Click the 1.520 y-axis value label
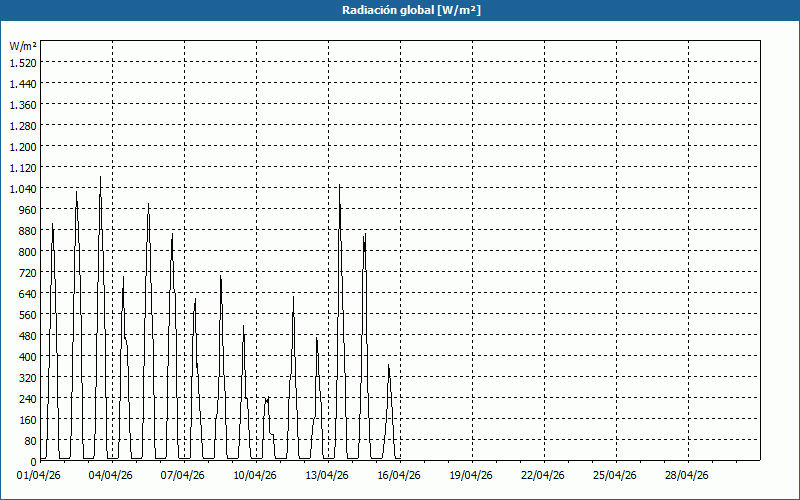This screenshot has height=500, width=800. 23,62
